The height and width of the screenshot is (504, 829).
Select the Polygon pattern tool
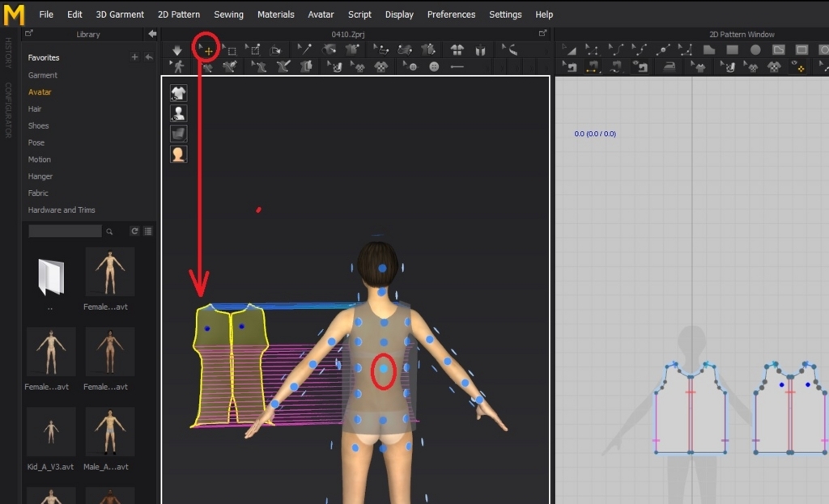[x=709, y=50]
